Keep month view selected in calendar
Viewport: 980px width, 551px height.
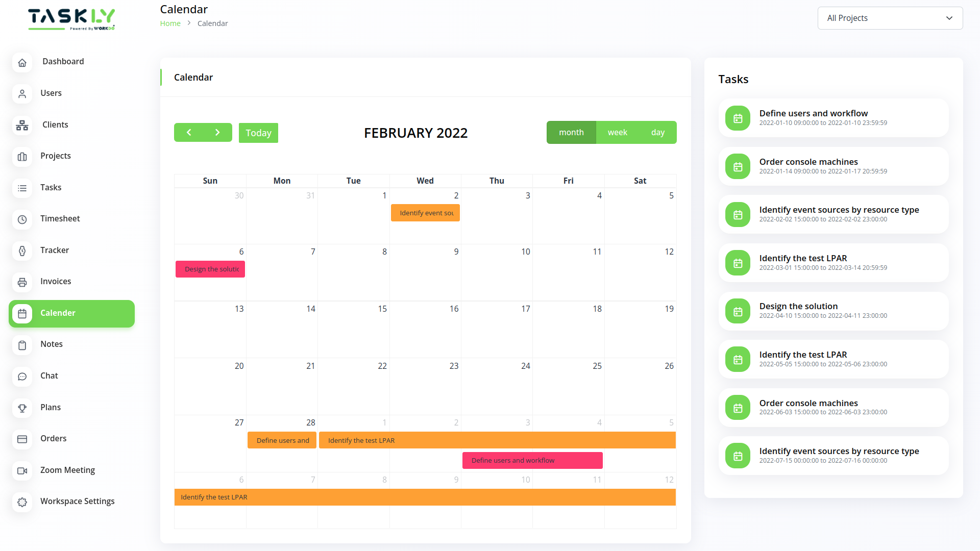571,132
